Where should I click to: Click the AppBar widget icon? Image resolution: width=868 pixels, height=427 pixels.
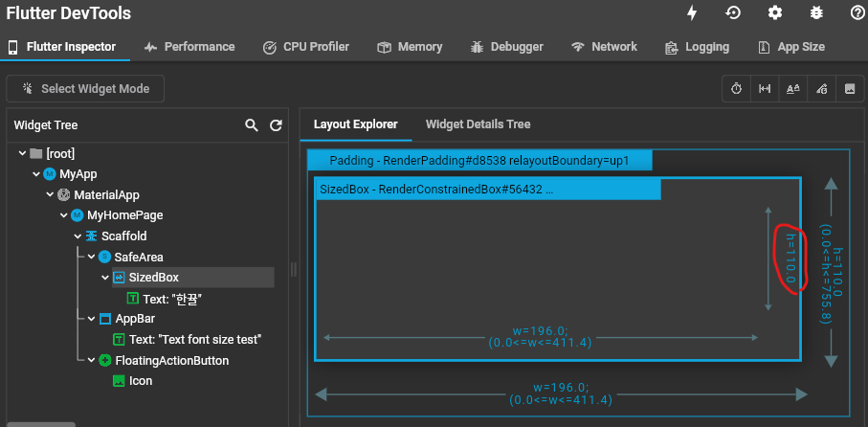point(105,319)
